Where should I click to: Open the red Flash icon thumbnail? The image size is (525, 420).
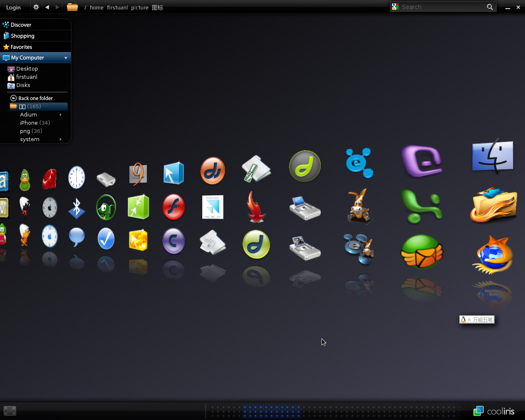click(173, 207)
